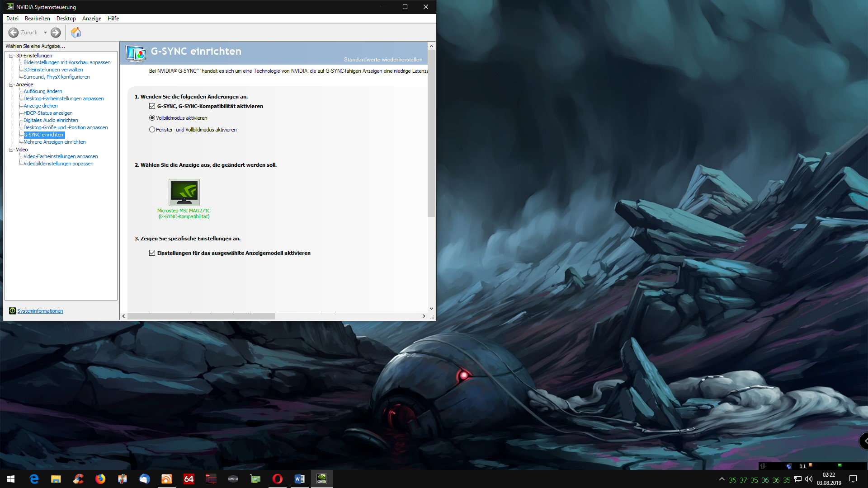Click the Zurück back arrow icon
This screenshot has height=488, width=868.
(14, 33)
